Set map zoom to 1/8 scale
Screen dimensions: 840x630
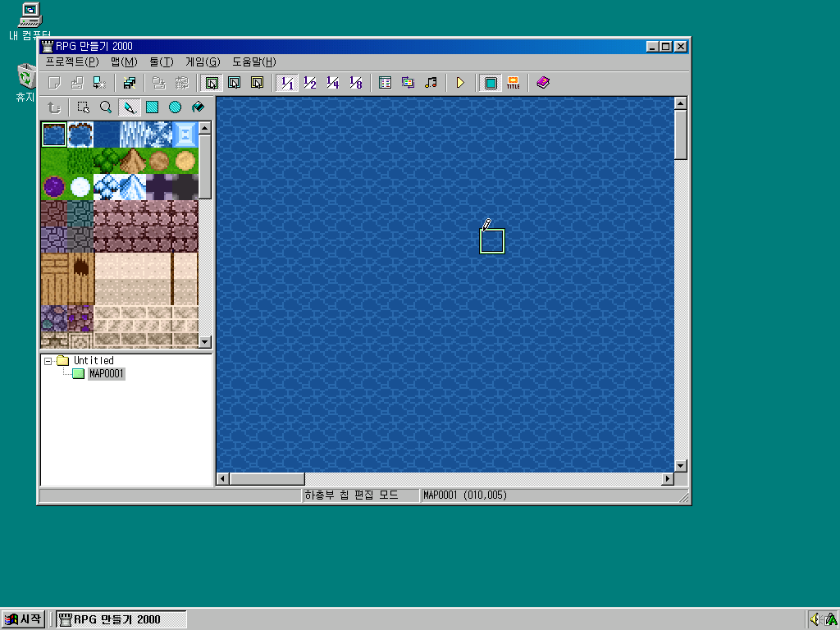tap(356, 83)
